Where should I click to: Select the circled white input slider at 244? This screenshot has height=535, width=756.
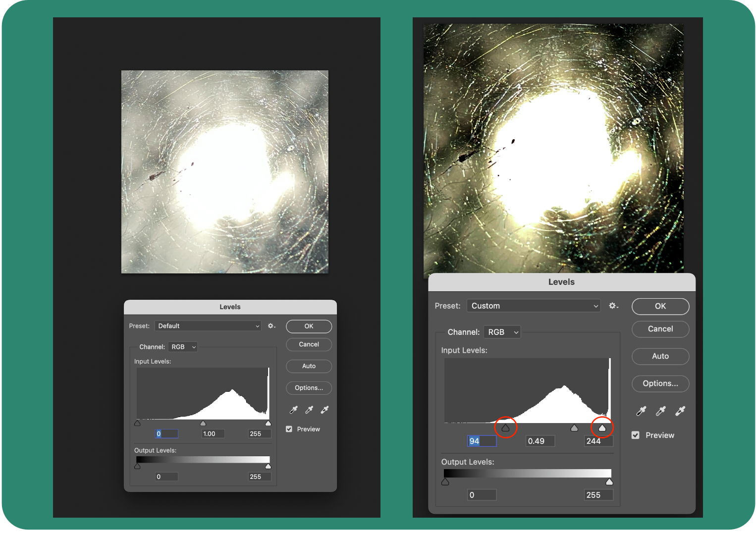pyautogui.click(x=602, y=428)
